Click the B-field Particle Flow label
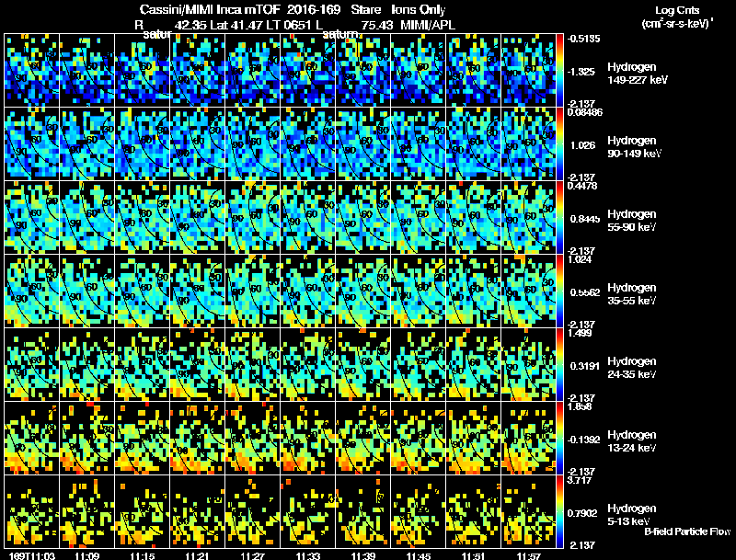Screen dimensions: 736x560 [687, 531]
